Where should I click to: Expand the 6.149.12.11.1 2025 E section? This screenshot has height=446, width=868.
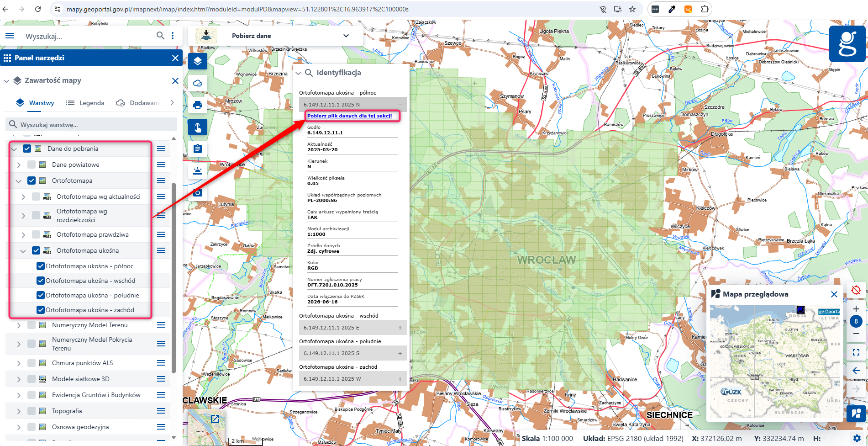coord(353,328)
